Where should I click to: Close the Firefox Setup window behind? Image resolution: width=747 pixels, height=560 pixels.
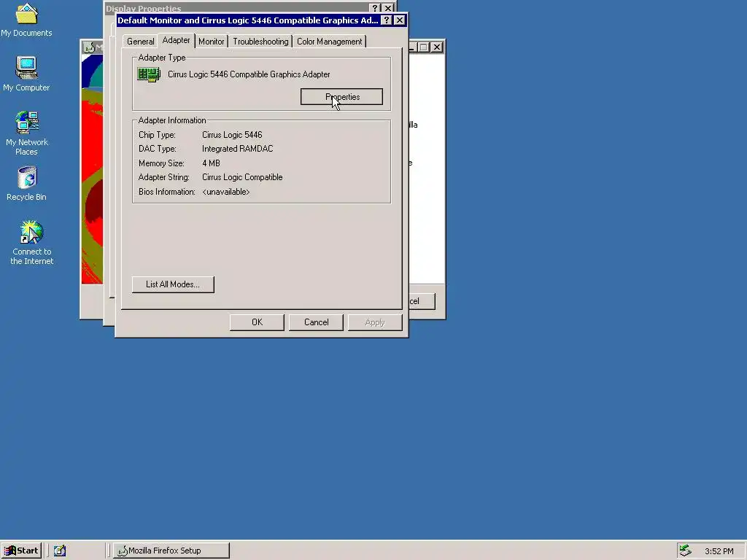pyautogui.click(x=436, y=47)
